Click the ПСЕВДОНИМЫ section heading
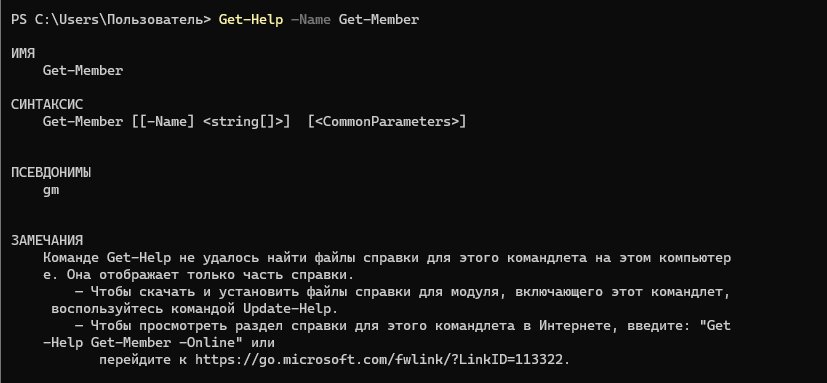Viewport: 827px width, 383px height. (x=51, y=173)
